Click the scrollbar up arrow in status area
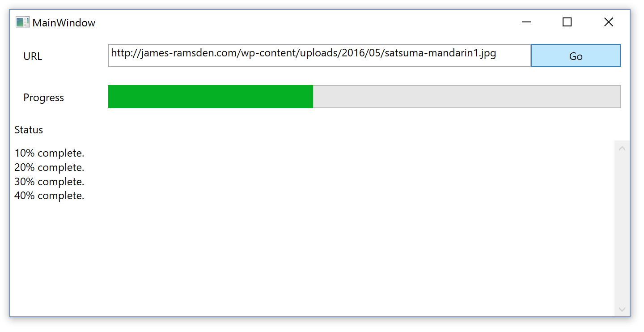The width and height of the screenshot is (644, 332). click(x=622, y=148)
